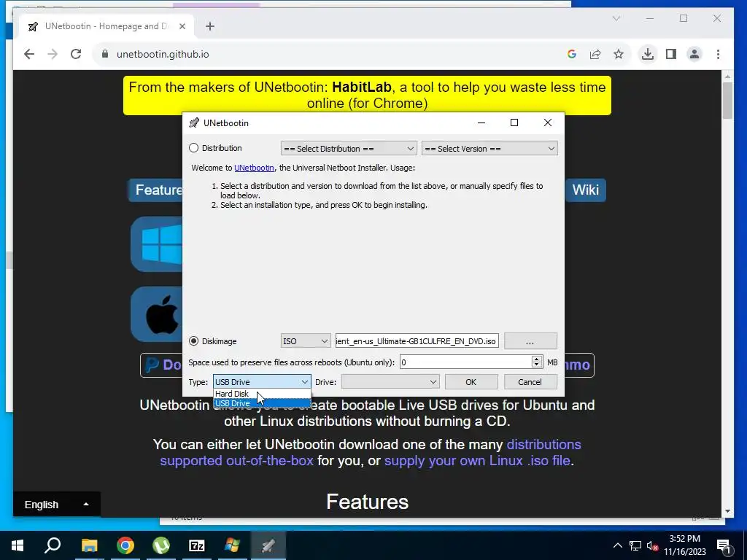Toggle the Chrome side panel icon
Viewport: 747px width, 560px height.
coord(671,54)
